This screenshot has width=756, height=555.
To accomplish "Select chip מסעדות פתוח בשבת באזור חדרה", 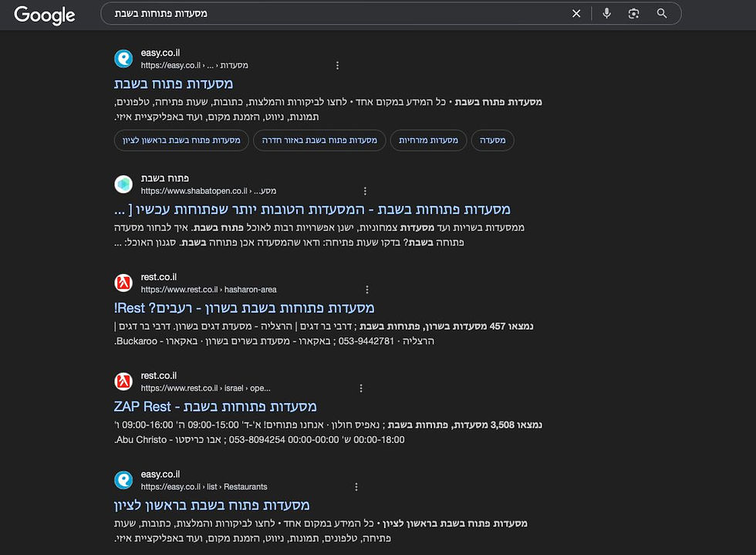I will point(319,140).
